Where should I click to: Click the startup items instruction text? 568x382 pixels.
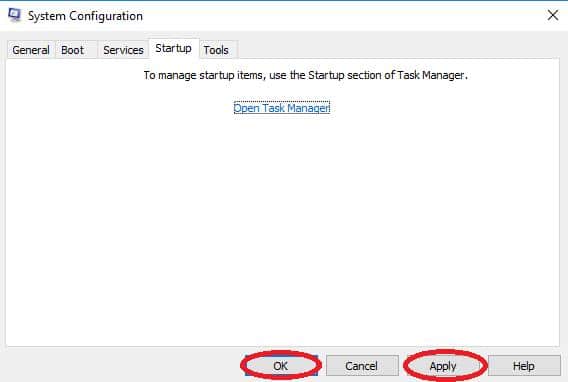click(305, 75)
